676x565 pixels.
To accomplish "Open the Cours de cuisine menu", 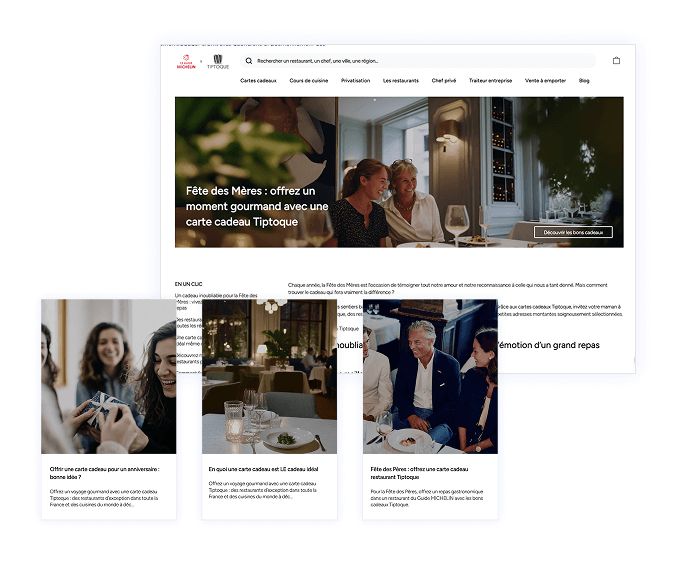I will click(x=309, y=81).
